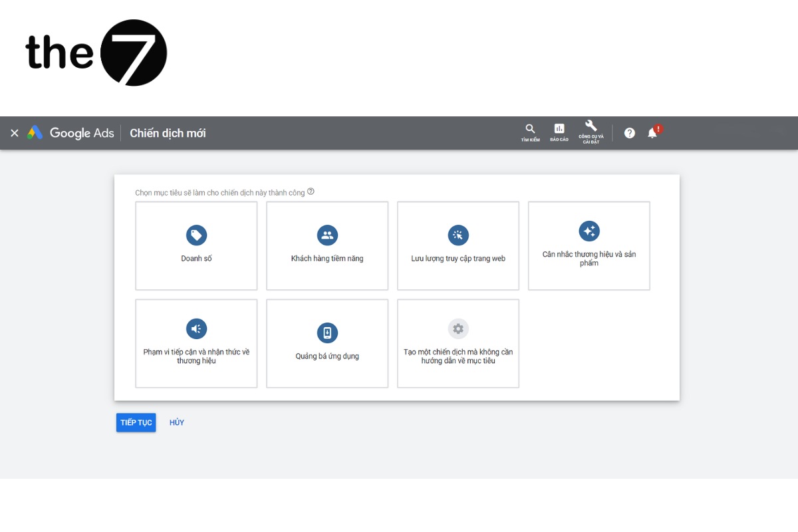Viewport: 798px width, 532px height.
Task: Click the gear icon for no-goal campaign
Action: (458, 329)
